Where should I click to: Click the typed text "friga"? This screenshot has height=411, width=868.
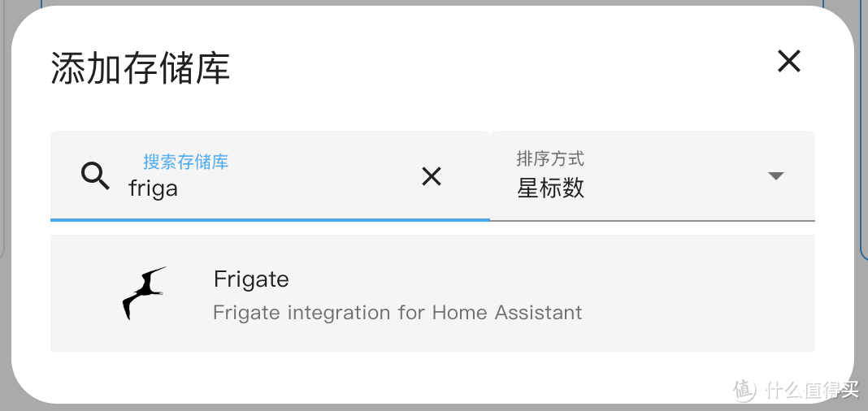(x=153, y=189)
